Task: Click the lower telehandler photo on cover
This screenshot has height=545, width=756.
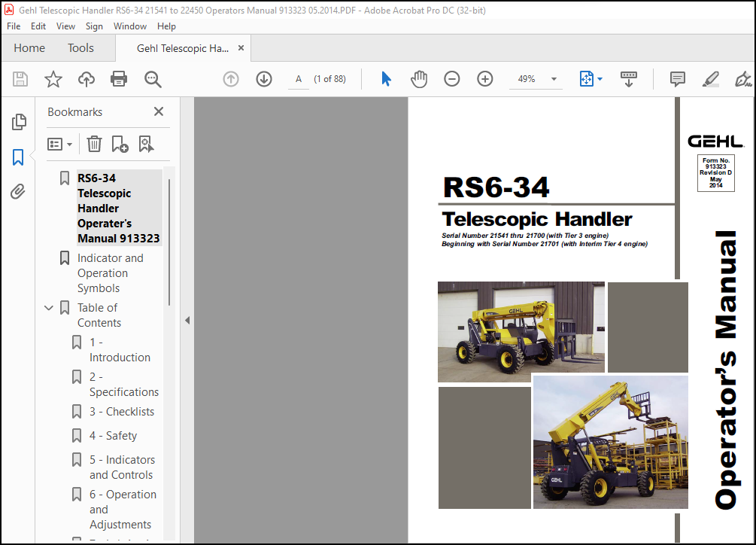Action: 610,443
